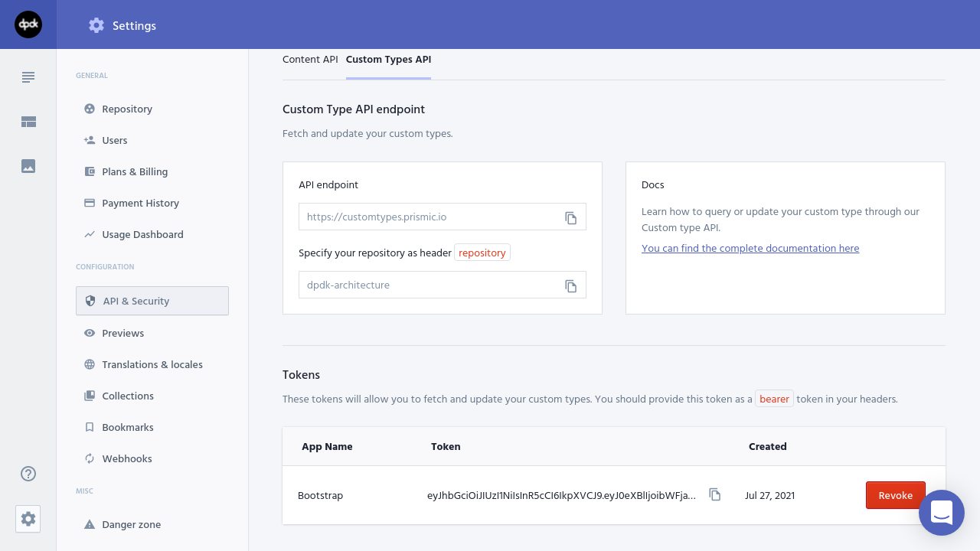980x551 pixels.
Task: Click the Previews eye icon
Action: point(90,333)
